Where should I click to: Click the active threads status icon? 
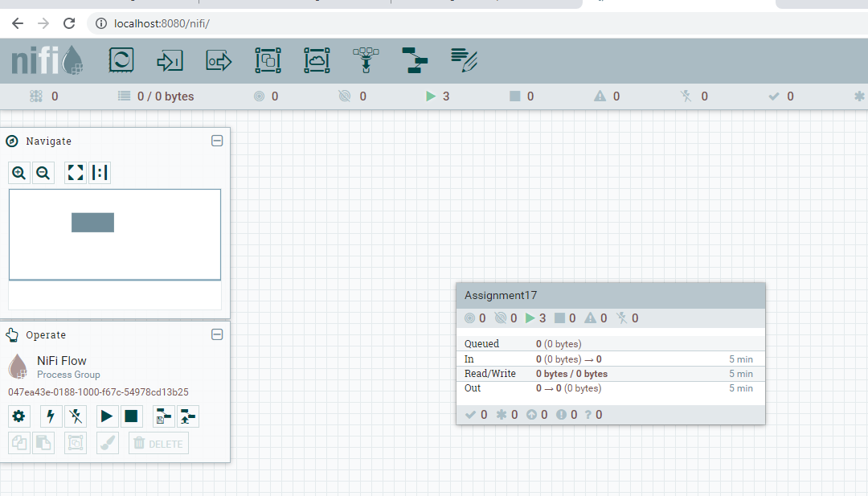[36, 96]
